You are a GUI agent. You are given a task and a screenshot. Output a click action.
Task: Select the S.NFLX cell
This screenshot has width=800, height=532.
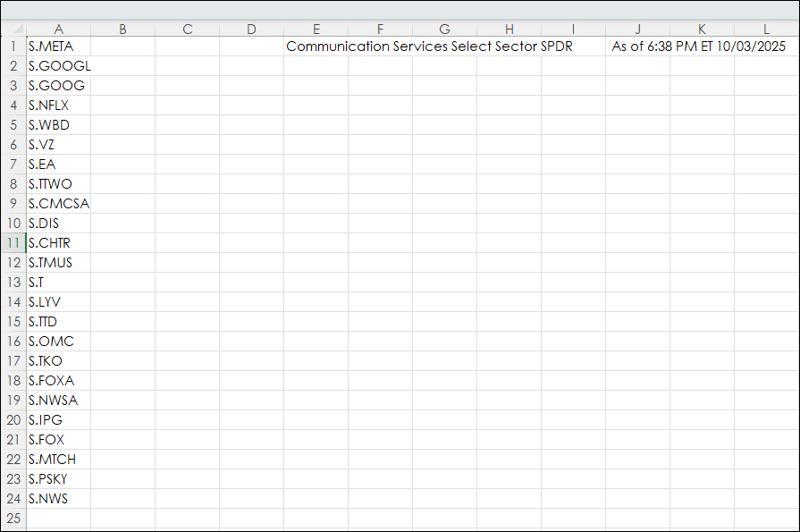58,106
